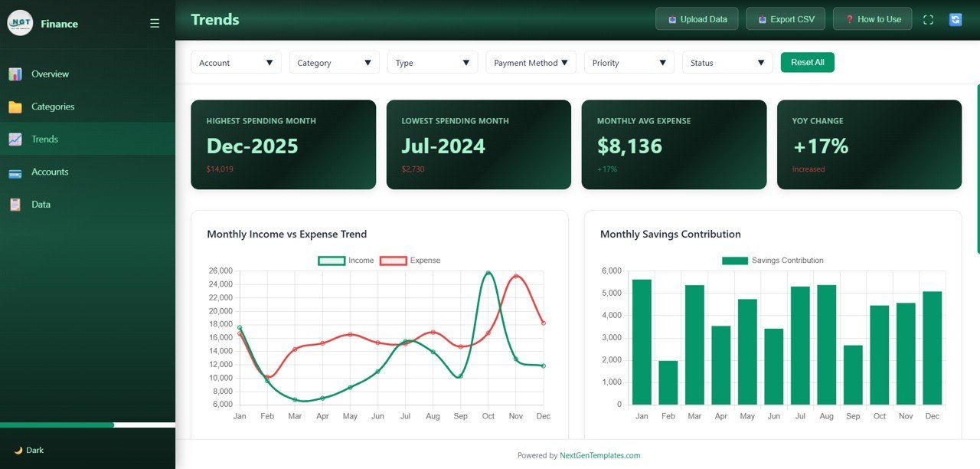This screenshot has height=469, width=980.
Task: Open the Status filter dropdown
Action: pos(727,62)
